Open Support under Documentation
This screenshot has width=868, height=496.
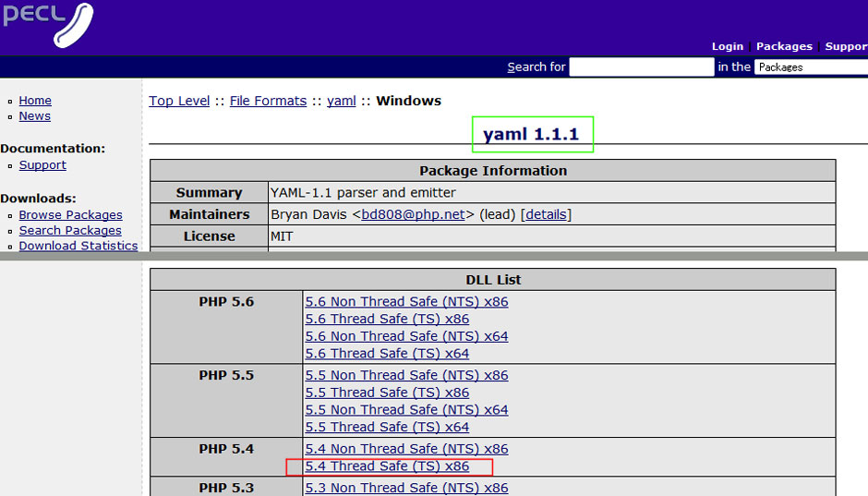coord(42,165)
